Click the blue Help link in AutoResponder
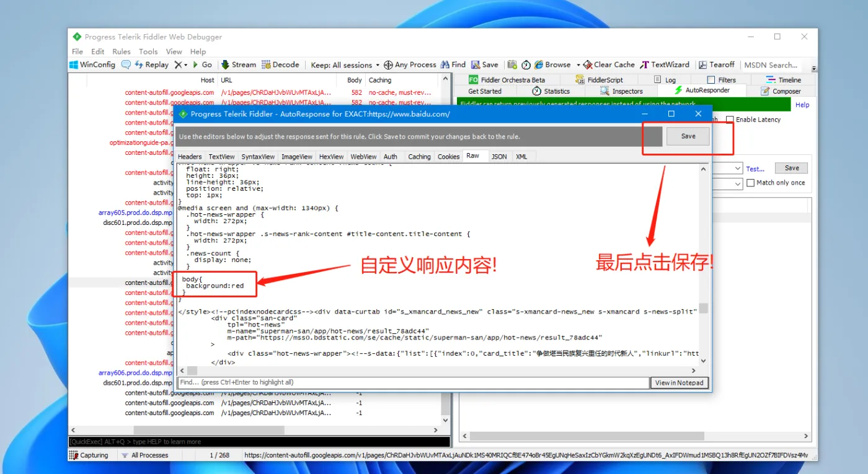868x474 pixels. tap(802, 105)
